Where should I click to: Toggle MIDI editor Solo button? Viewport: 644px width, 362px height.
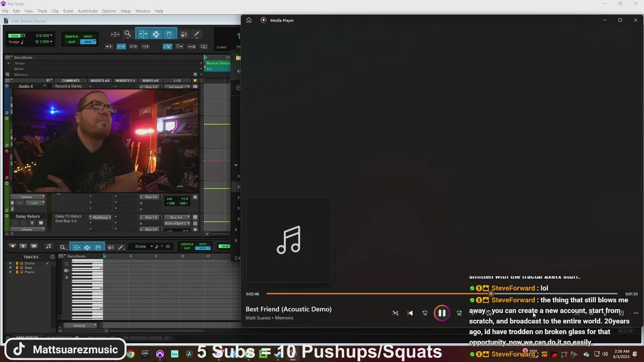[x=23, y=246]
